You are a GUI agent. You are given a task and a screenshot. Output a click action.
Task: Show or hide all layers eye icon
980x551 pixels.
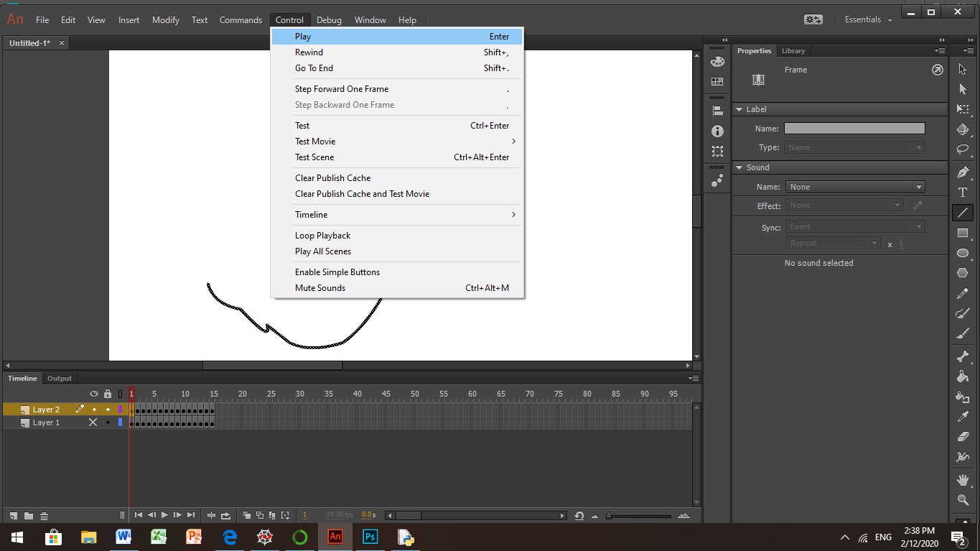[x=93, y=394]
